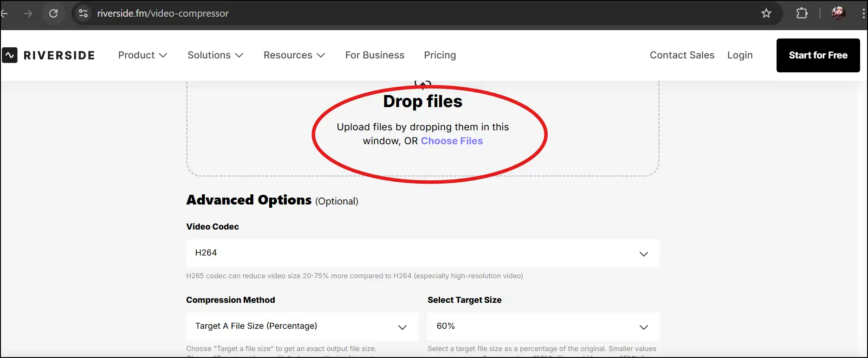Click the Advanced Options heading
Image resolution: width=868 pixels, height=358 pixels.
(x=249, y=200)
